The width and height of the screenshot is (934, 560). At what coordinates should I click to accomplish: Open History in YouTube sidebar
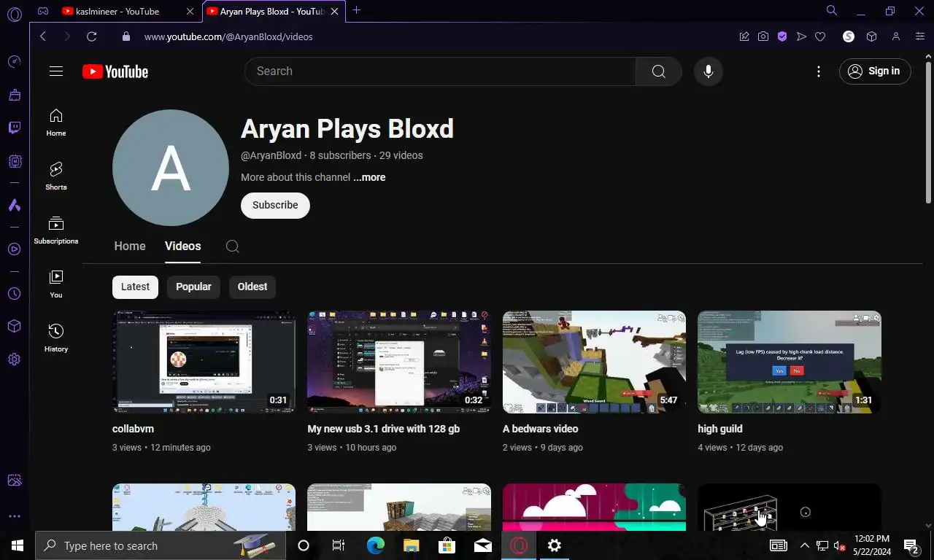pos(56,338)
